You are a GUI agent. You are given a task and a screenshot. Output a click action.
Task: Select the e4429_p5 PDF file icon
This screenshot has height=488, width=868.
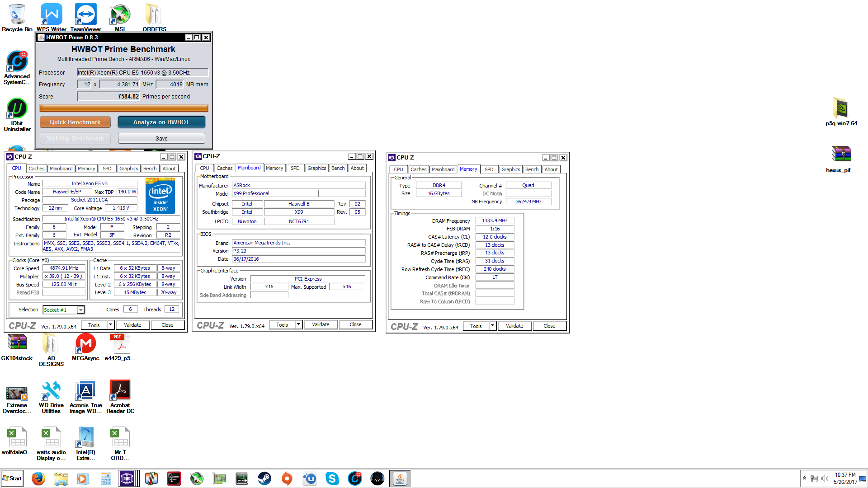point(120,347)
